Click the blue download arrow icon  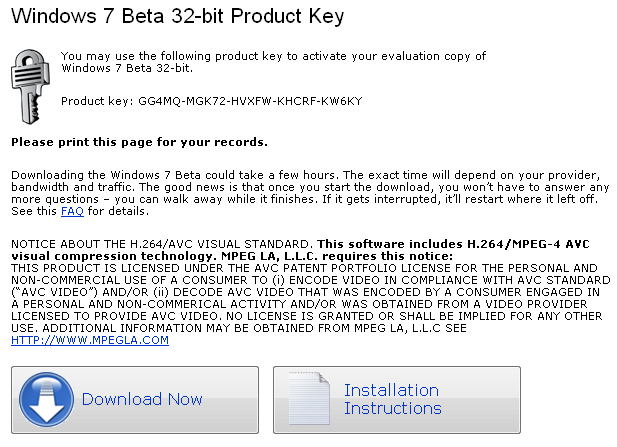point(46,400)
